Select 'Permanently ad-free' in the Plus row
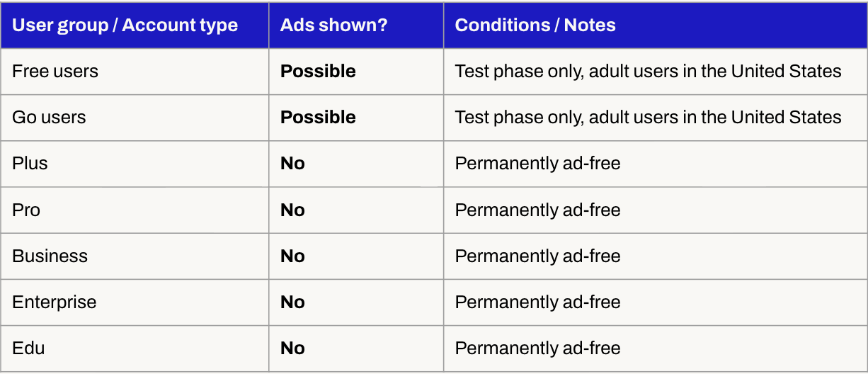The width and height of the screenshot is (868, 374). [537, 164]
